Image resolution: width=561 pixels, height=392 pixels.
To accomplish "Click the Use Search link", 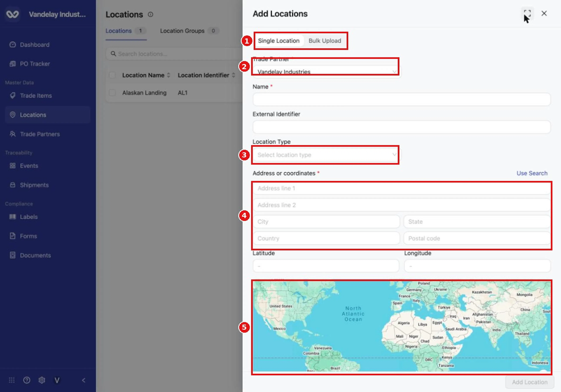I will (x=532, y=173).
